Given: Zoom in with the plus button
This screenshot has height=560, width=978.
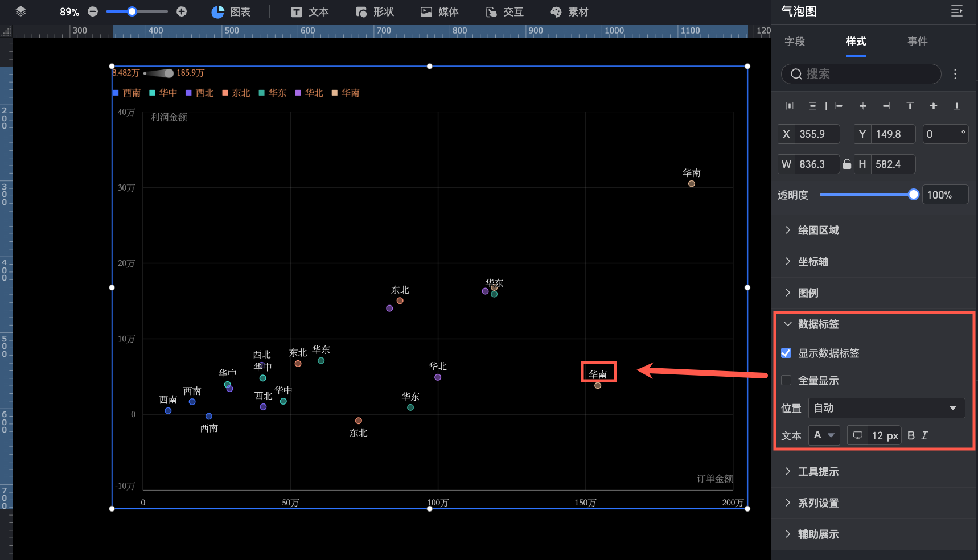Looking at the screenshot, I should [182, 11].
